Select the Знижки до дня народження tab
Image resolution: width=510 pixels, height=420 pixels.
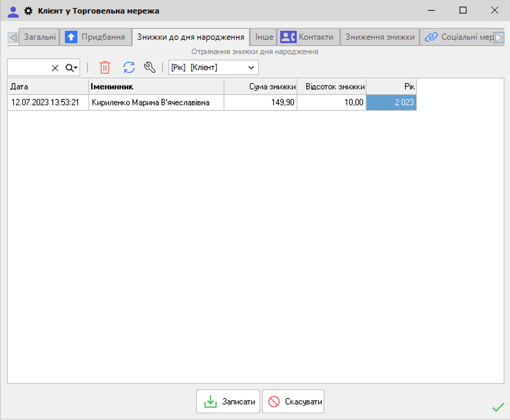pos(191,37)
